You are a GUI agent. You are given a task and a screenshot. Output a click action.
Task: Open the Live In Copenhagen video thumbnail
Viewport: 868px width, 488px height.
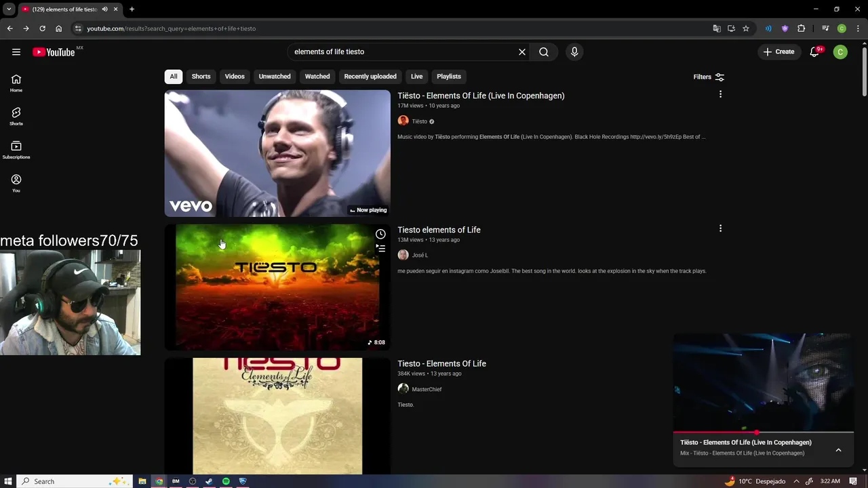pos(277,153)
